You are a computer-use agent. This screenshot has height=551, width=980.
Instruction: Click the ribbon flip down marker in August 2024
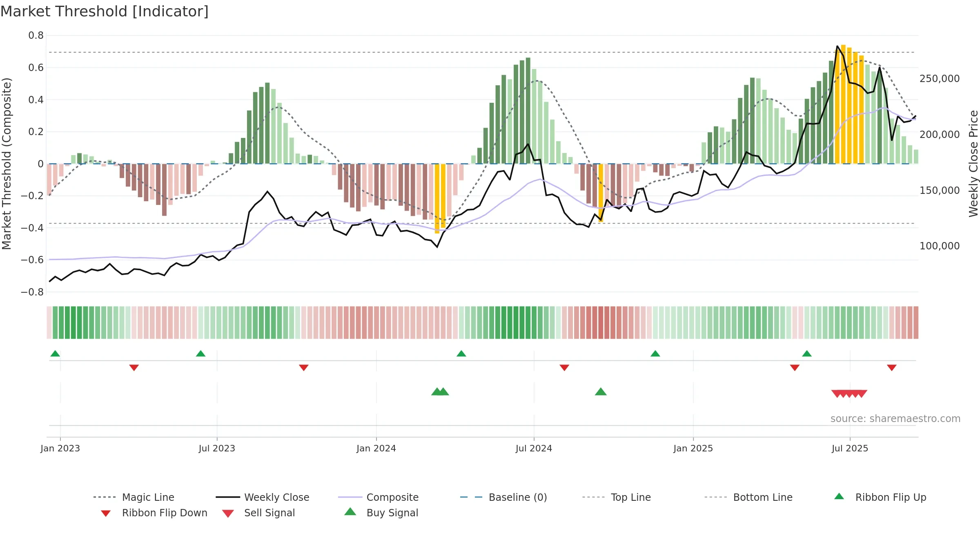564,368
